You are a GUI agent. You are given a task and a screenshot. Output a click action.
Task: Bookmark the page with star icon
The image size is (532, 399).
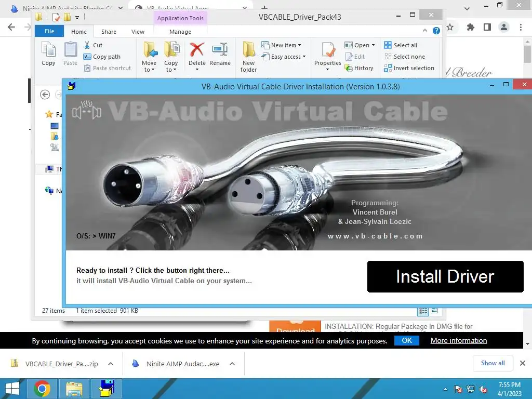point(450,27)
